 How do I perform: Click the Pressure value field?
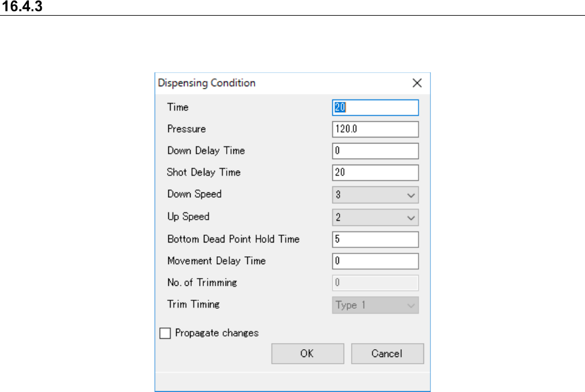375,129
